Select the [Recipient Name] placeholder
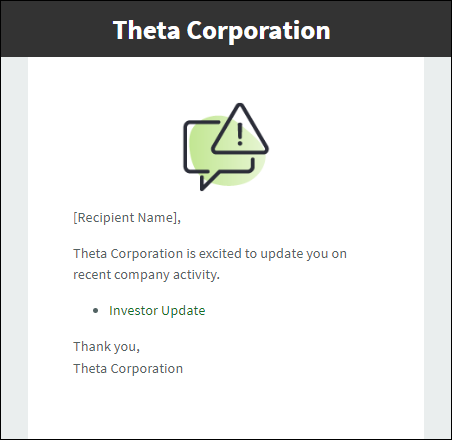 point(127,218)
